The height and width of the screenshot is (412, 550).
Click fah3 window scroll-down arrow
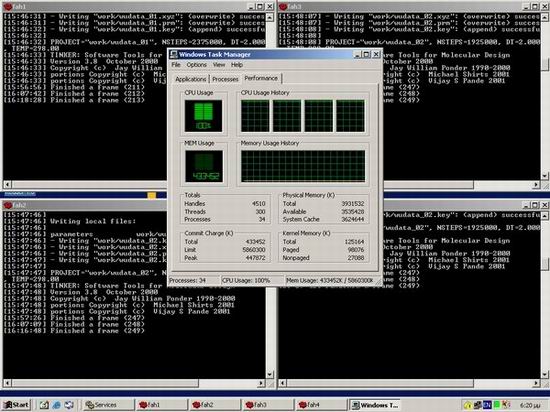(x=544, y=176)
